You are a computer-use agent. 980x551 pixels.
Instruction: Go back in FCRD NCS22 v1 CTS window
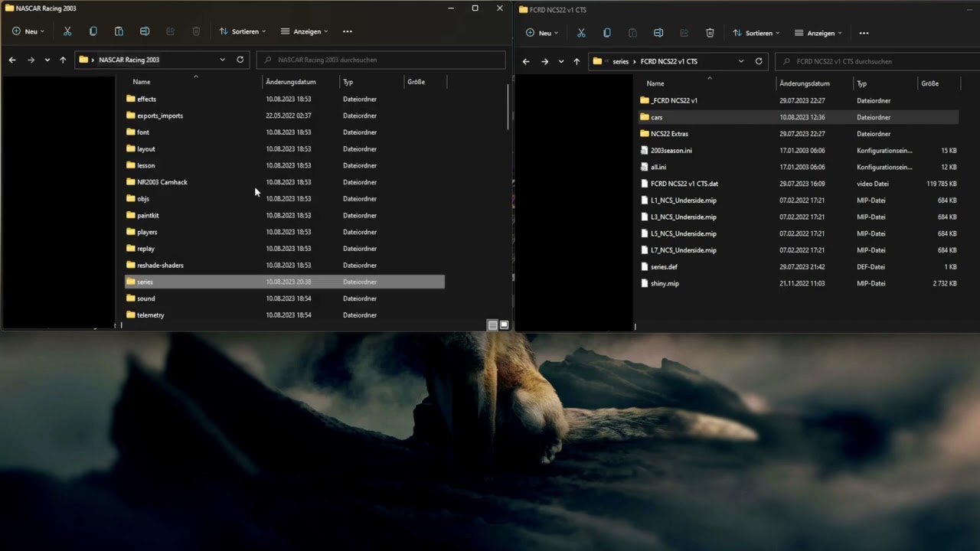pos(526,61)
